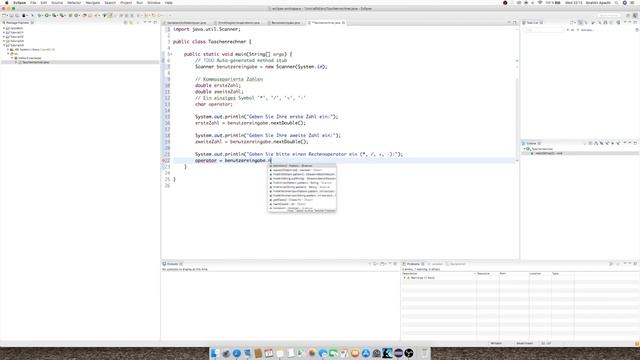
Task: Maximize the editor area
Action: click(515, 23)
